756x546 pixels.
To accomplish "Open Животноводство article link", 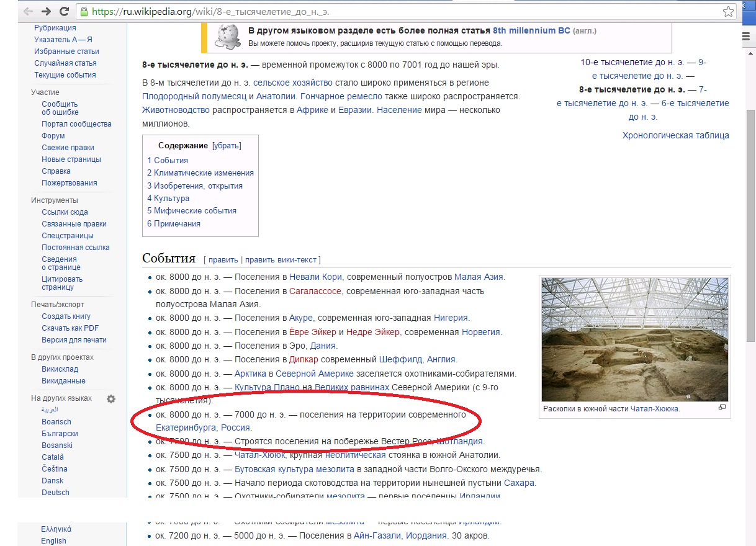I will [176, 110].
